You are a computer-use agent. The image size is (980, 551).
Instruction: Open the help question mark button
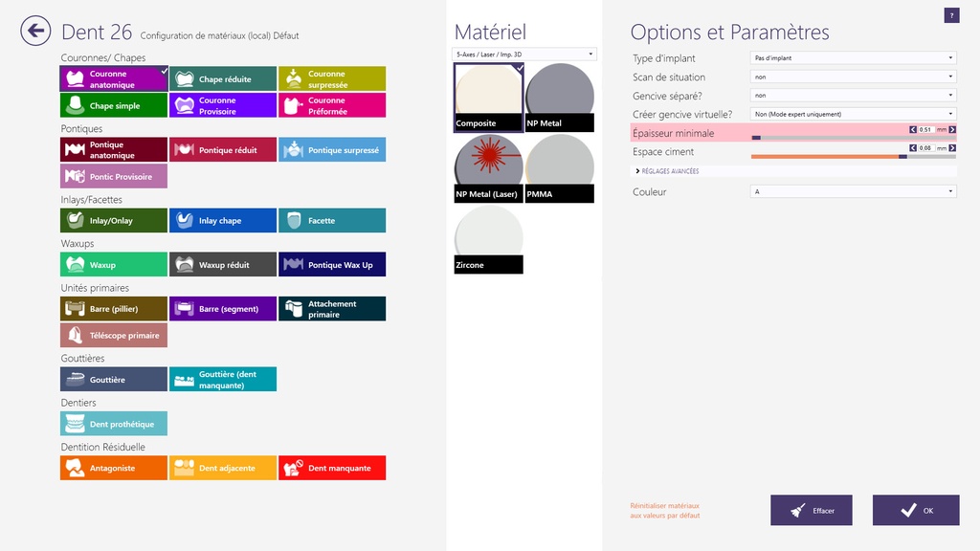(951, 15)
